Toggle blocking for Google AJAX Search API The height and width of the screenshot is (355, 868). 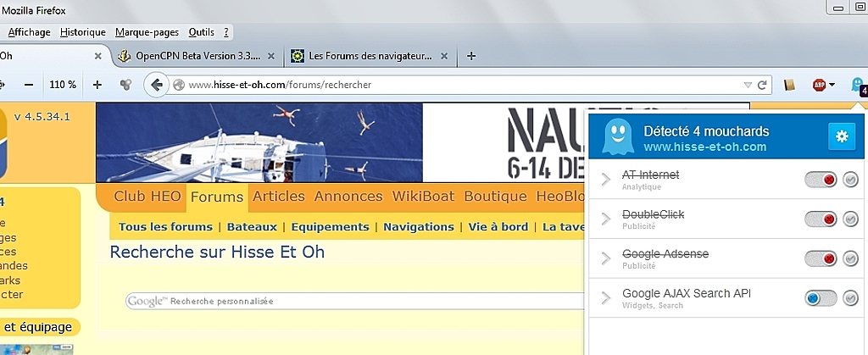click(821, 298)
